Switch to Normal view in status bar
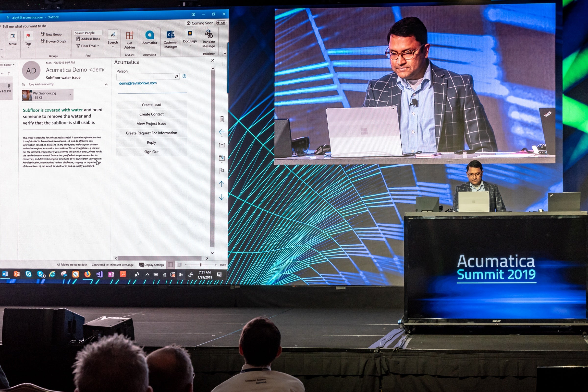The width and height of the screenshot is (588, 392). (171, 265)
